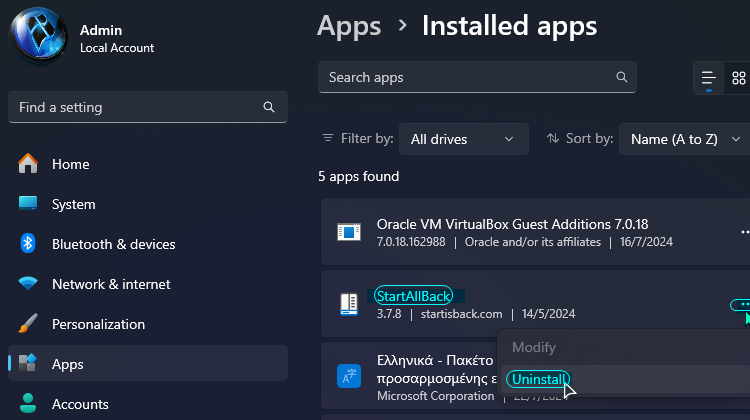The width and height of the screenshot is (750, 420).
Task: Click the paintbrush Personalization icon
Action: [x=28, y=323]
